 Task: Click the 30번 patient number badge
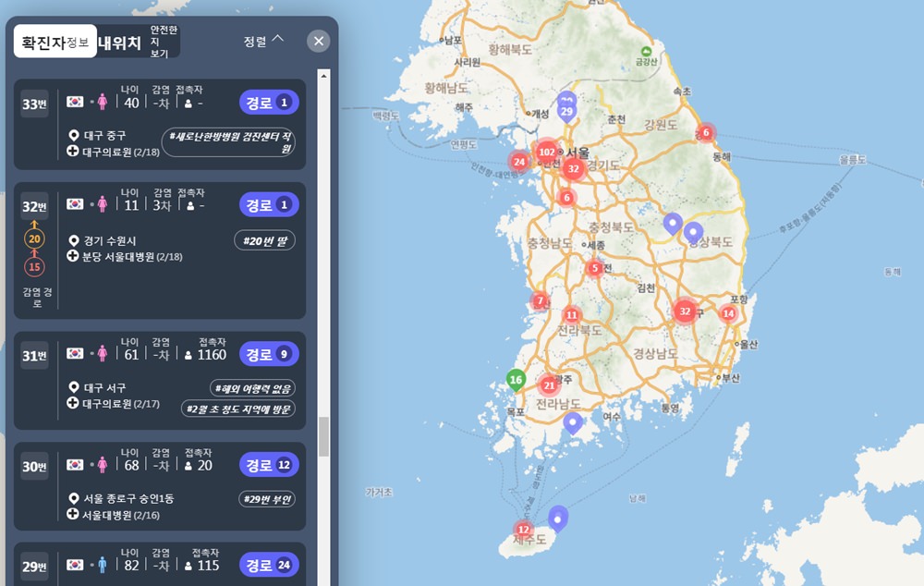click(34, 467)
